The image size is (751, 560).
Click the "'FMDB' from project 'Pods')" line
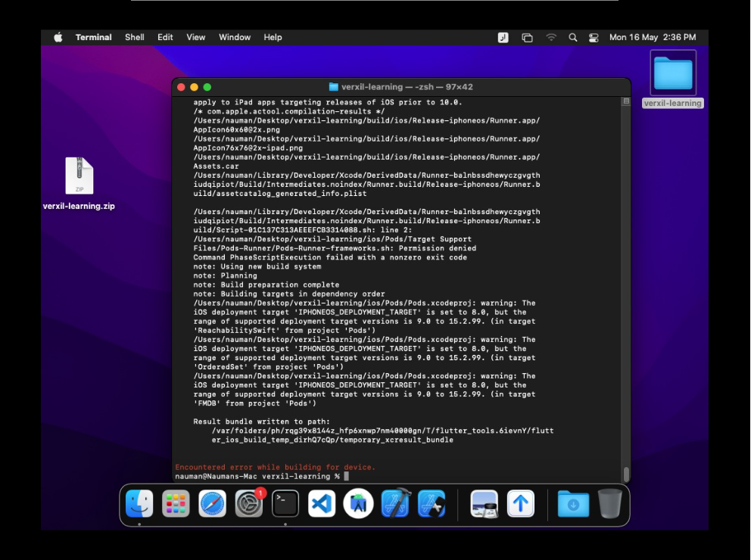point(255,403)
